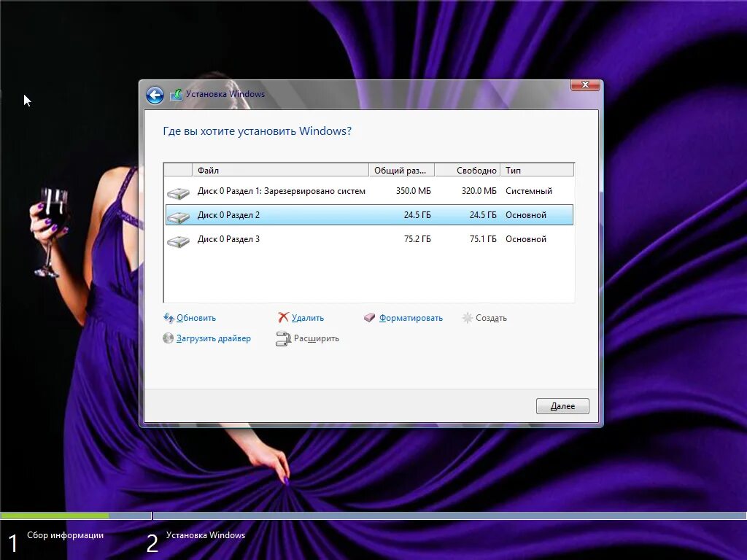Open the Обновить link
The width and height of the screenshot is (747, 560).
tap(196, 318)
